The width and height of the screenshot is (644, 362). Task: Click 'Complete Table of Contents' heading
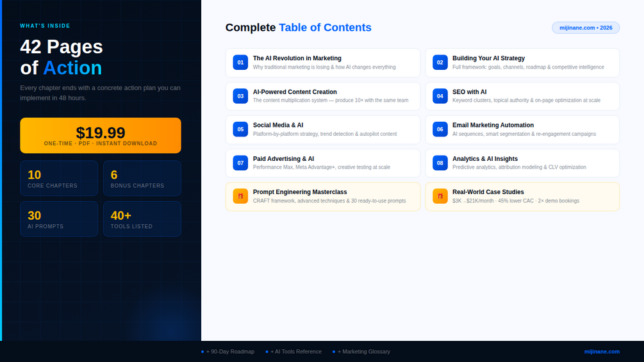click(x=298, y=28)
